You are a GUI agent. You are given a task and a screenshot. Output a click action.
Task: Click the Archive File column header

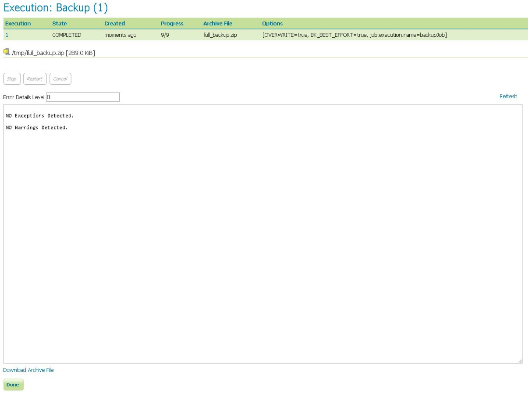point(218,24)
